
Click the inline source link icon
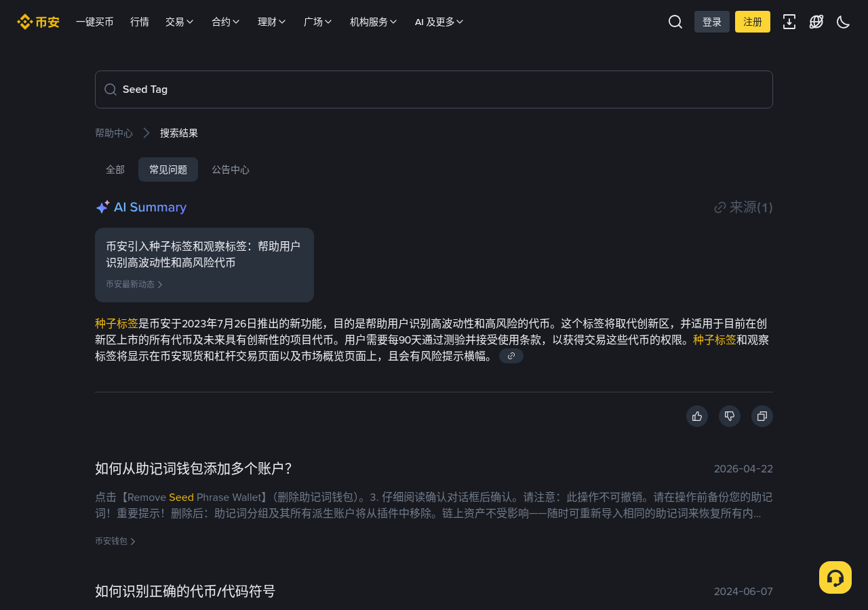tap(511, 356)
